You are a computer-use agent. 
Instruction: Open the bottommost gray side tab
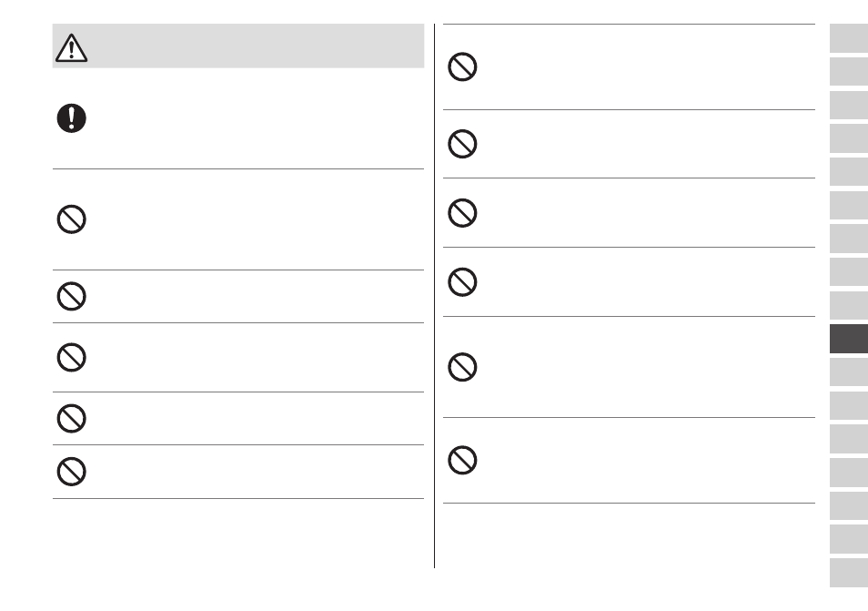point(849,573)
